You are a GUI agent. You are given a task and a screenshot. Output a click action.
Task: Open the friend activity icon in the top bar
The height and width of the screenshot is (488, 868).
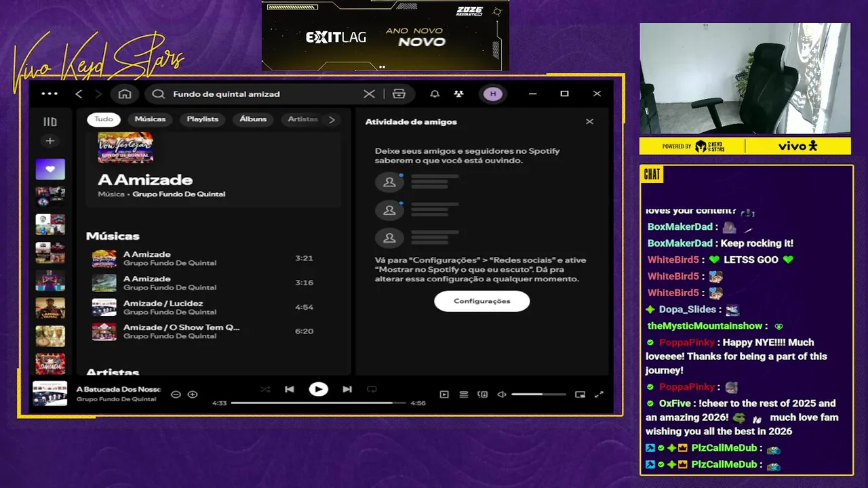click(459, 94)
